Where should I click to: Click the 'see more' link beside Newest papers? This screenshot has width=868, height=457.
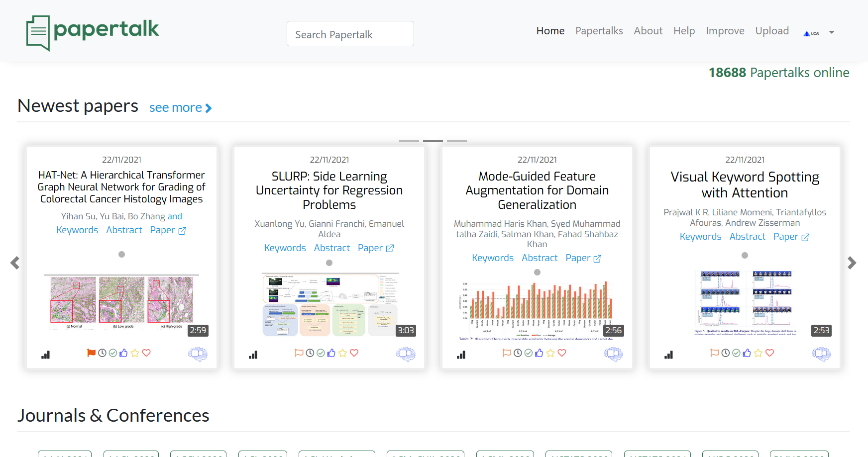click(x=180, y=107)
